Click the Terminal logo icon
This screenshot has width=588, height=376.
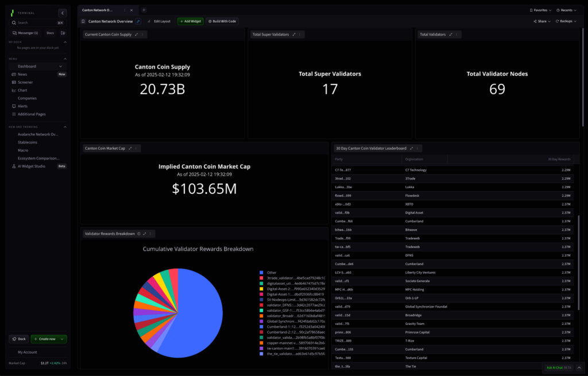[13, 13]
